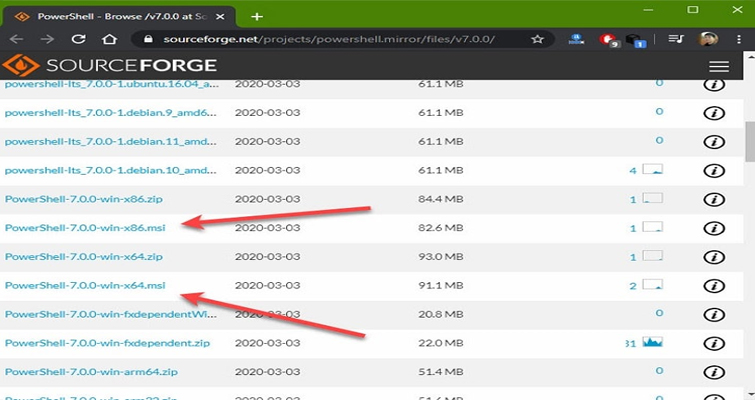Open the black cube extension with badge 1
Image resolution: width=755 pixels, height=400 pixels.
pos(635,40)
